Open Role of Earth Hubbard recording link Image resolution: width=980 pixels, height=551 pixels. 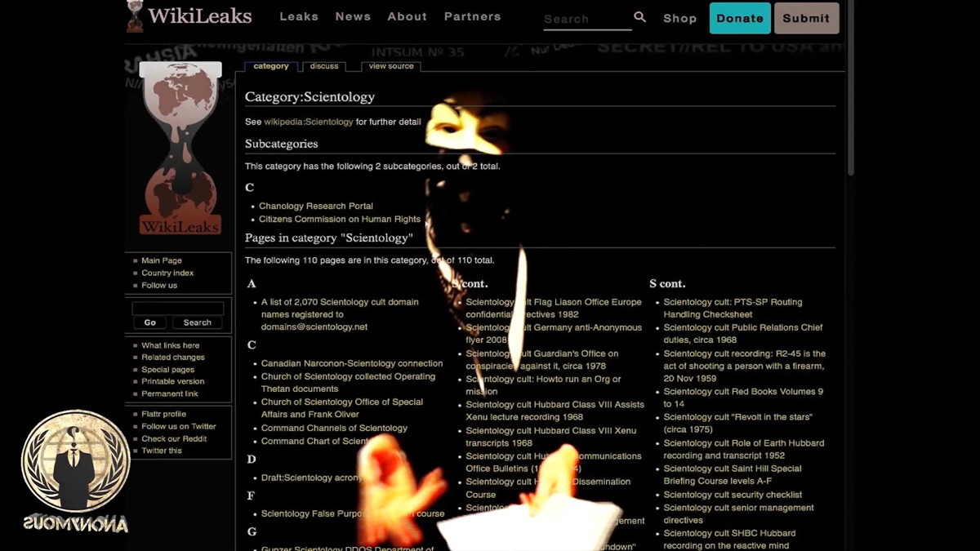click(x=744, y=449)
